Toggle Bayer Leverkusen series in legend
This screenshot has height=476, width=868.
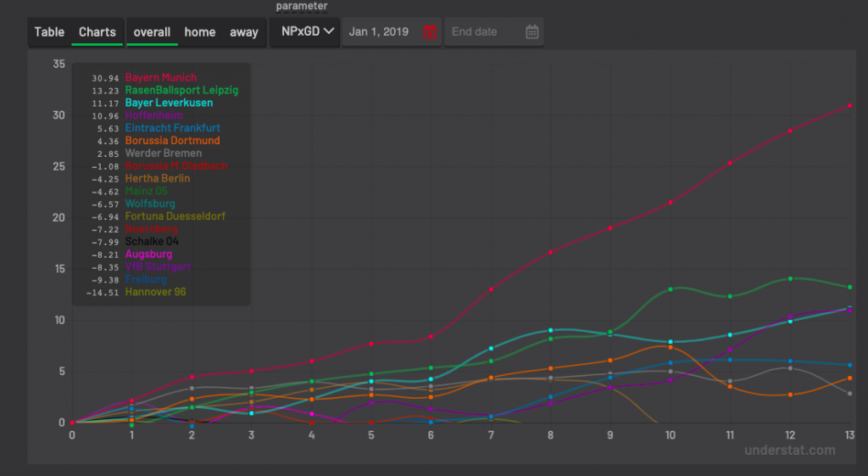169,103
